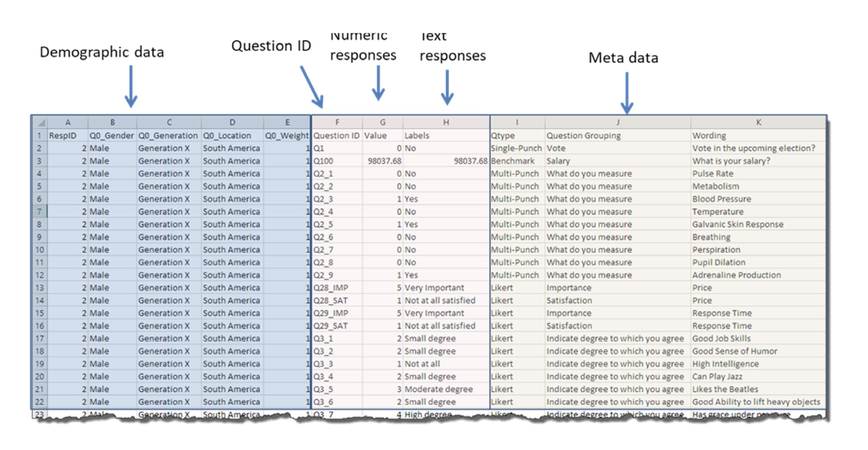
Task: Select the Q28_SAT question ID cell
Action: 337,300
